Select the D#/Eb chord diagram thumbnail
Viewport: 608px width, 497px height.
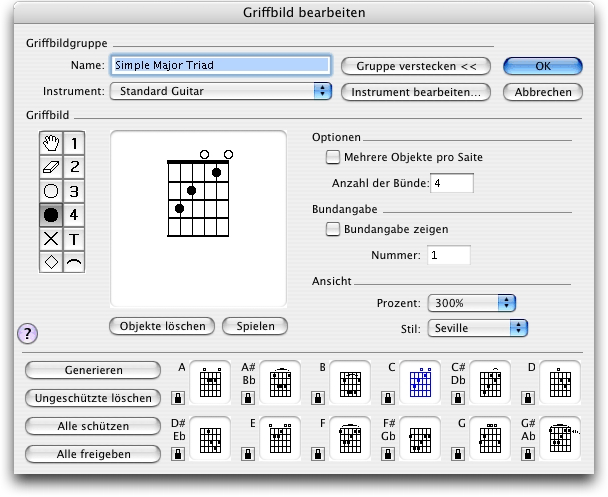[210, 438]
